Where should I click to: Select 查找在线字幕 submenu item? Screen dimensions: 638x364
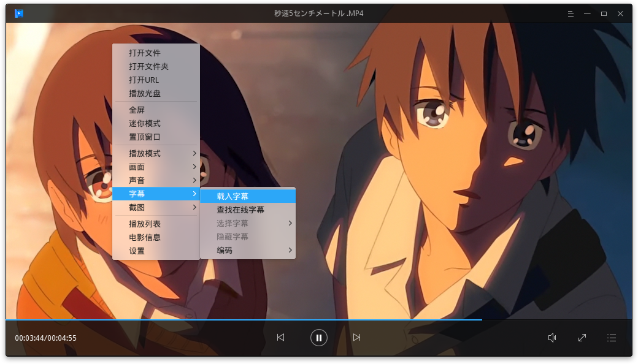(248, 210)
